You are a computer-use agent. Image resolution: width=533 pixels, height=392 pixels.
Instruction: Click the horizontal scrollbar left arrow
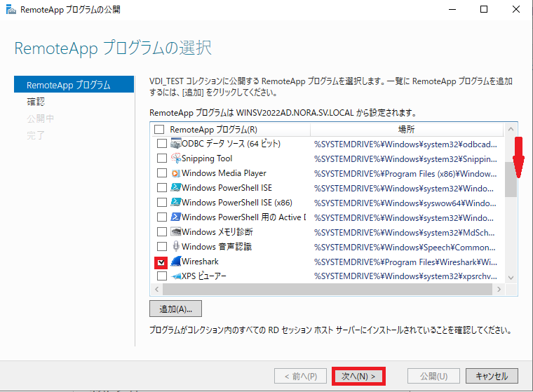156,290
